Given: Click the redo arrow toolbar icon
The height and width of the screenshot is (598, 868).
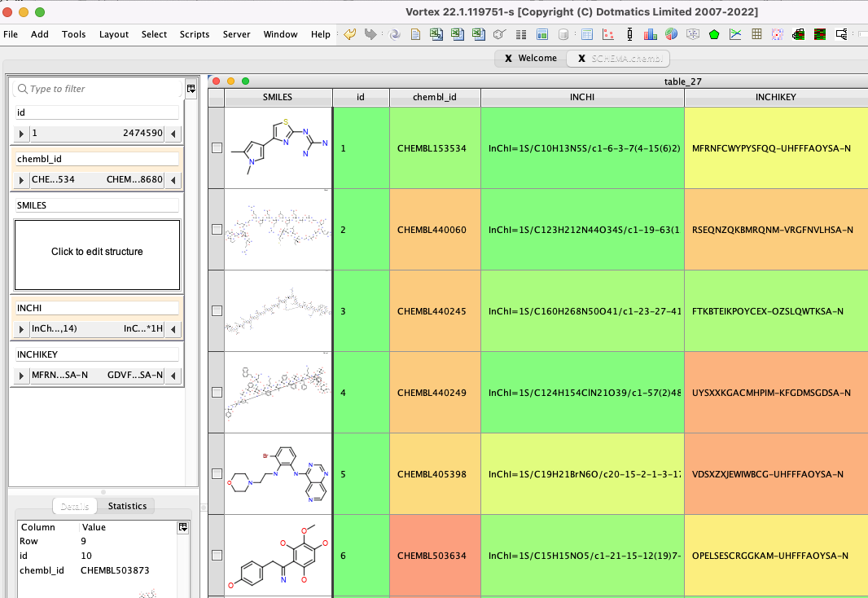Looking at the screenshot, I should [x=370, y=34].
